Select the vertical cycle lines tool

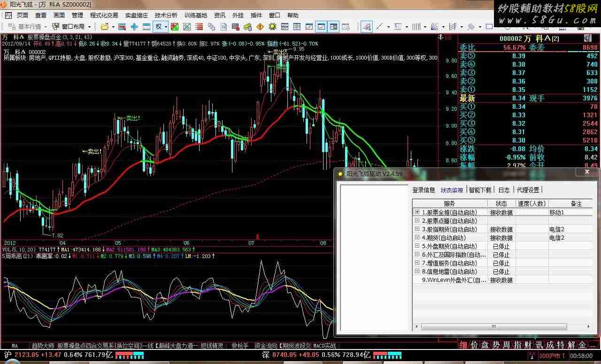(x=416, y=27)
